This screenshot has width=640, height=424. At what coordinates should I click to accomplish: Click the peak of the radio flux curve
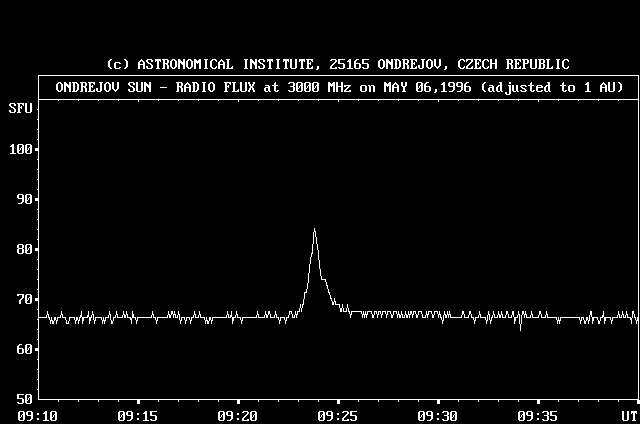[314, 231]
